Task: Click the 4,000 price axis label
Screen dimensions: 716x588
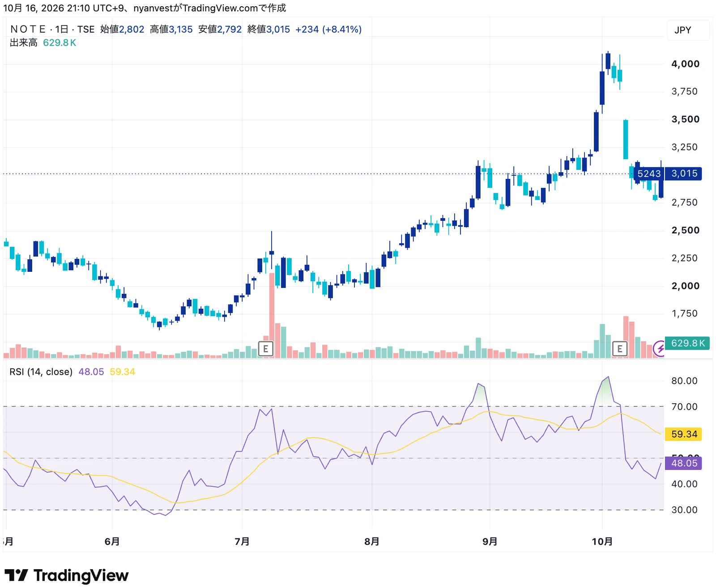Action: [685, 64]
